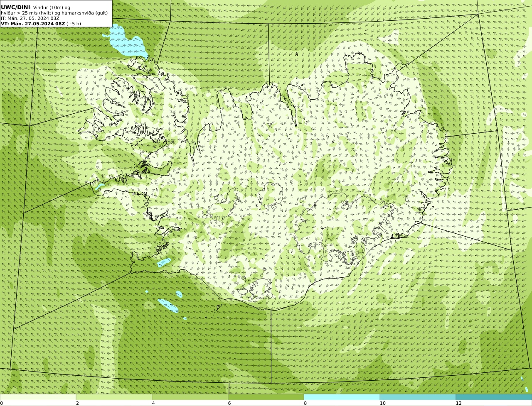Click the scale label '12'
This screenshot has height=406, width=532.
(458, 403)
